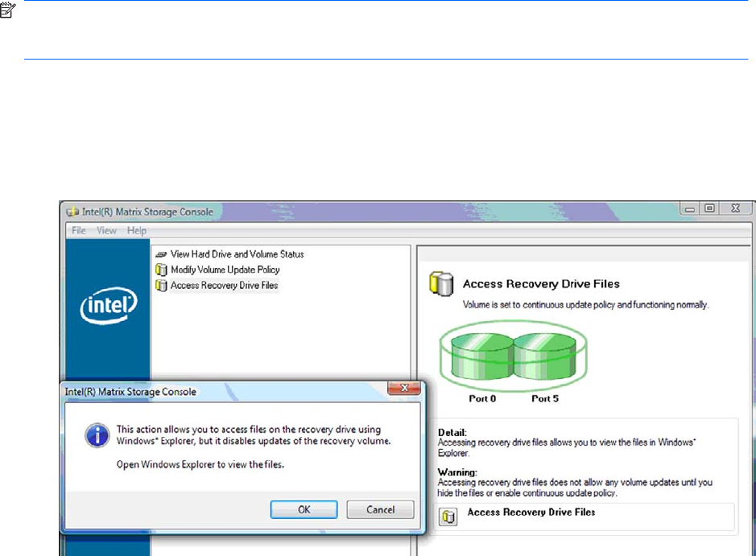Close the Matrix Storage Console dialog
This screenshot has height=556, width=756.
pos(404,388)
